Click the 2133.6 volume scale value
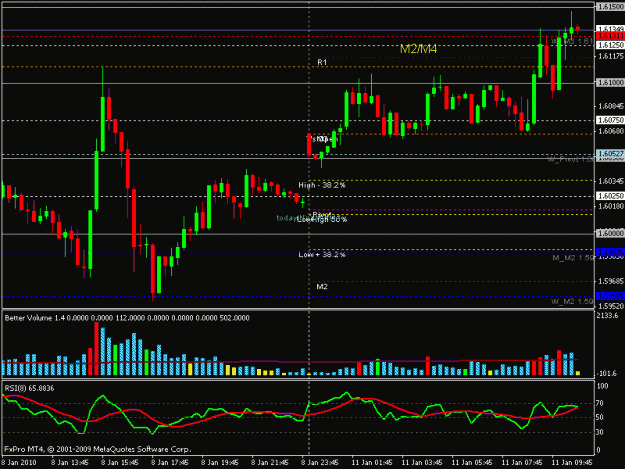 [x=606, y=316]
